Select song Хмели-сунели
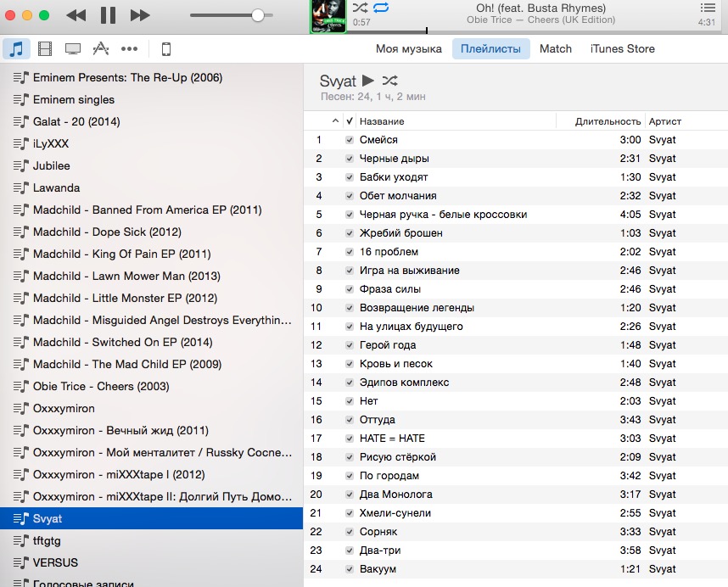 (x=516, y=512)
